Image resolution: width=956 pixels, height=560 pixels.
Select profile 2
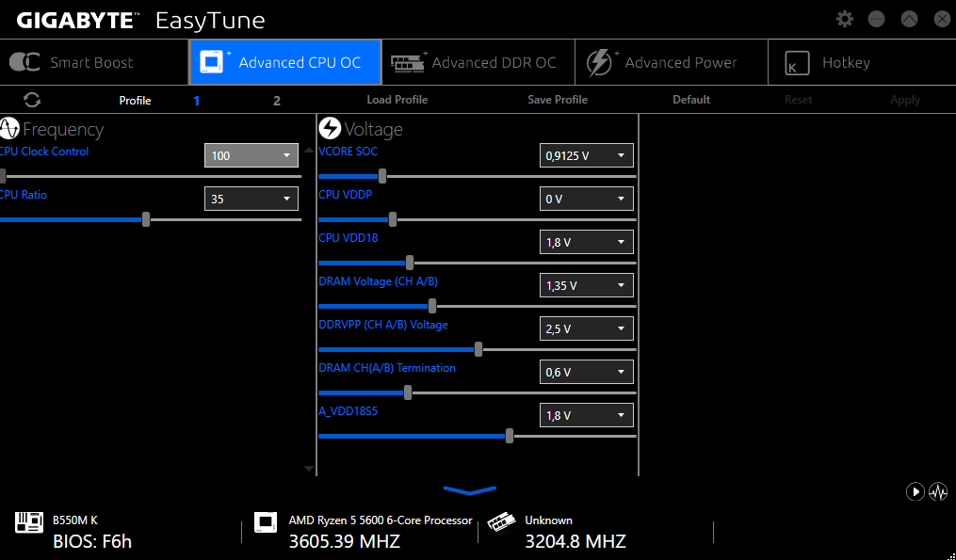[x=277, y=101]
